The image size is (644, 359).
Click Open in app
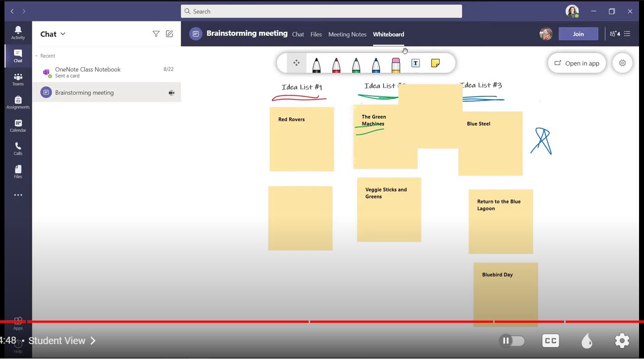577,63
